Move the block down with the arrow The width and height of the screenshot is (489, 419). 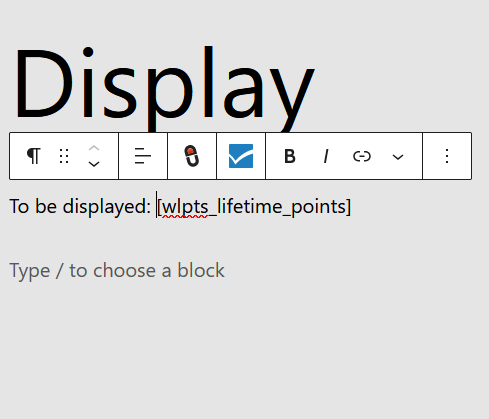tap(94, 164)
